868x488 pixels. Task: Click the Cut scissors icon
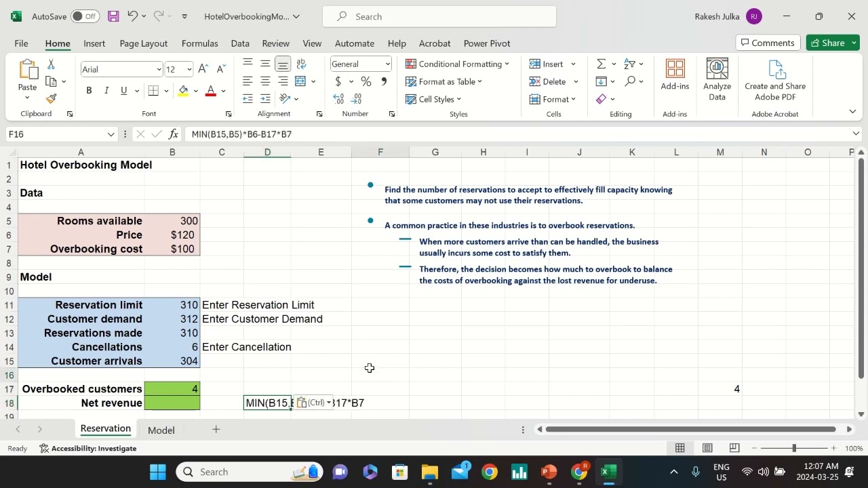point(51,64)
